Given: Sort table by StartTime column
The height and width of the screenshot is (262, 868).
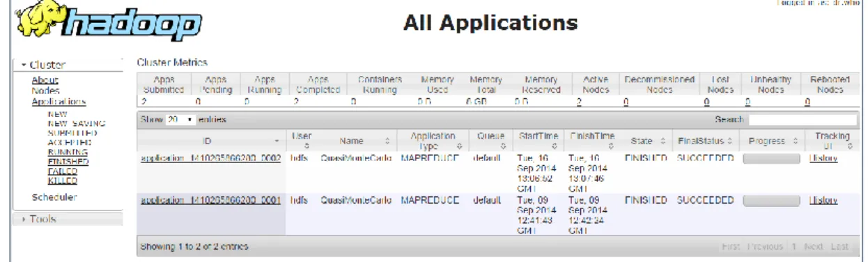Looking at the screenshot, I should click(538, 141).
